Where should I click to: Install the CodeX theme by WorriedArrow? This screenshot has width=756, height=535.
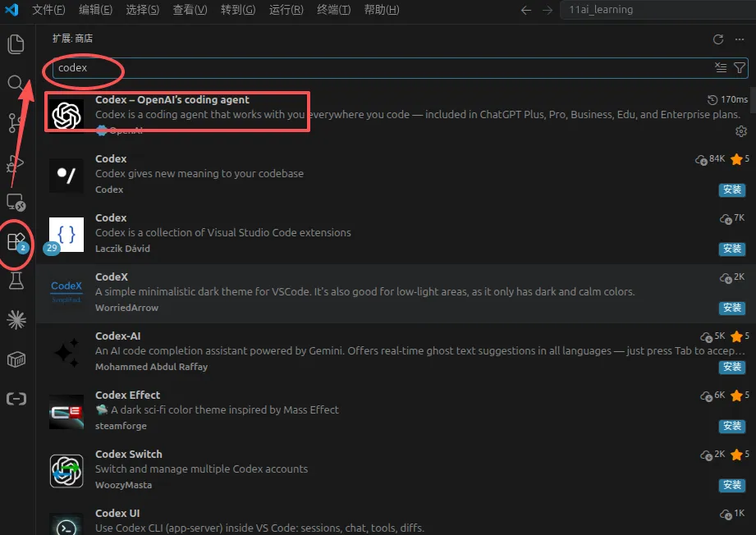click(732, 308)
